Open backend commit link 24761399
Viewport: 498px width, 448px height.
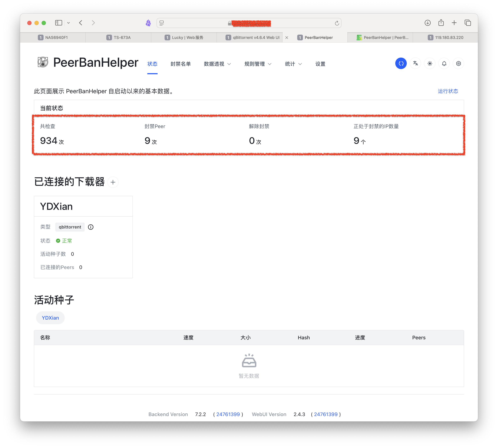click(228, 414)
